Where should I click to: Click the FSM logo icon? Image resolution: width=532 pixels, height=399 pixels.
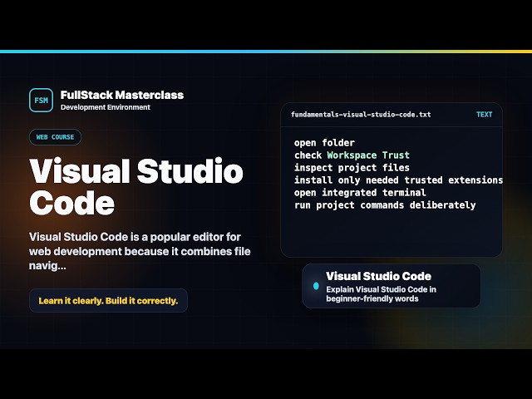41,100
